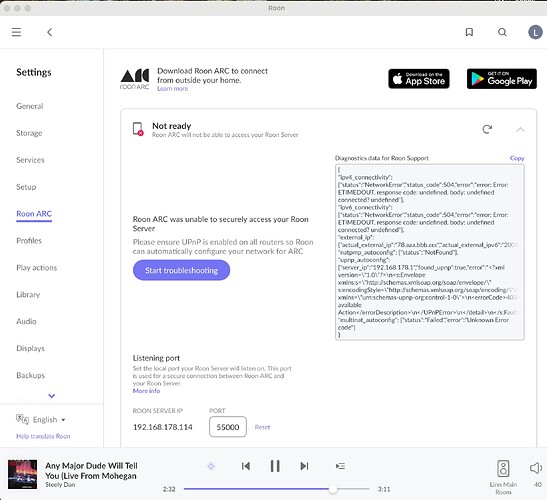Open the Google Play badge
This screenshot has width=547, height=500.
[502, 79]
